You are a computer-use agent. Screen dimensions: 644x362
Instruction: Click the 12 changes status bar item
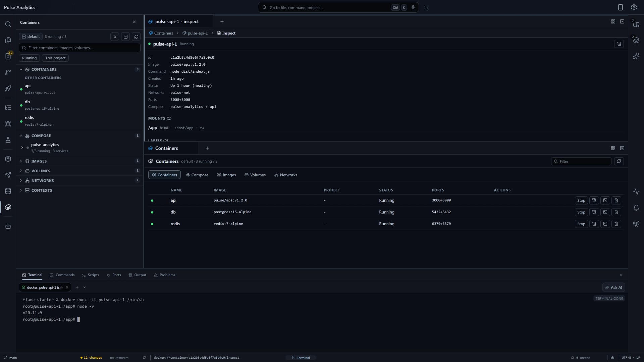(x=91, y=358)
